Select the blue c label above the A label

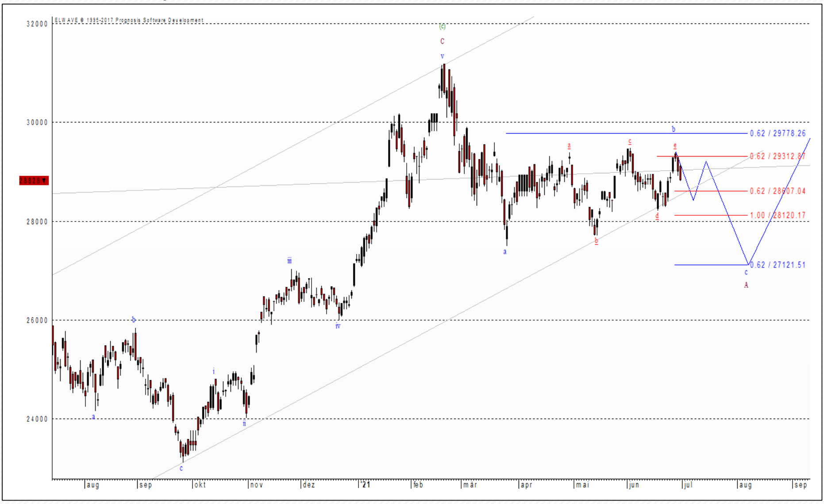point(746,272)
